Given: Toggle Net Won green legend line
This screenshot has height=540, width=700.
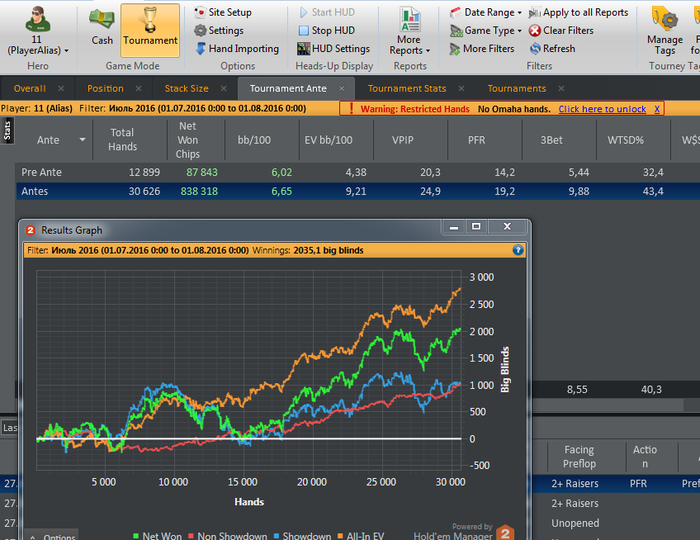Looking at the screenshot, I should (x=157, y=536).
